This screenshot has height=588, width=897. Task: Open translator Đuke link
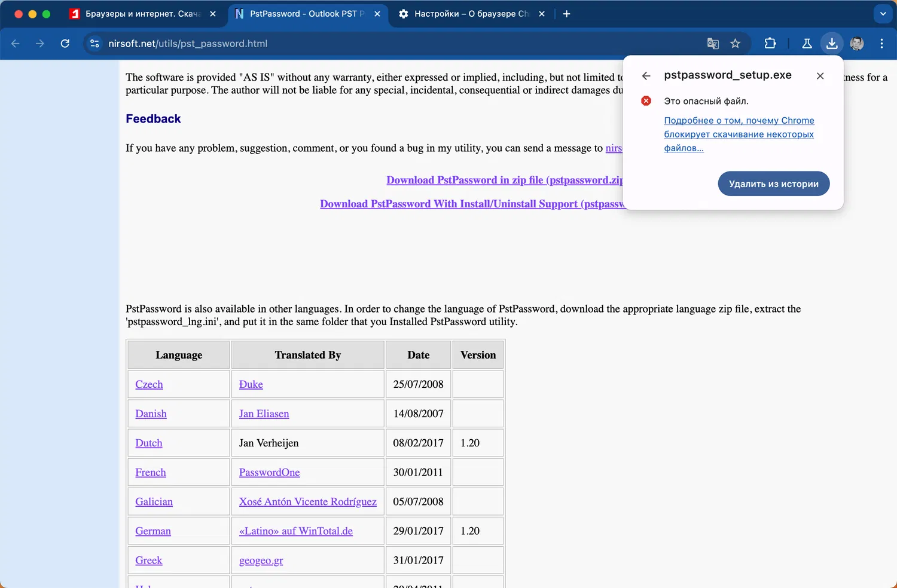251,384
